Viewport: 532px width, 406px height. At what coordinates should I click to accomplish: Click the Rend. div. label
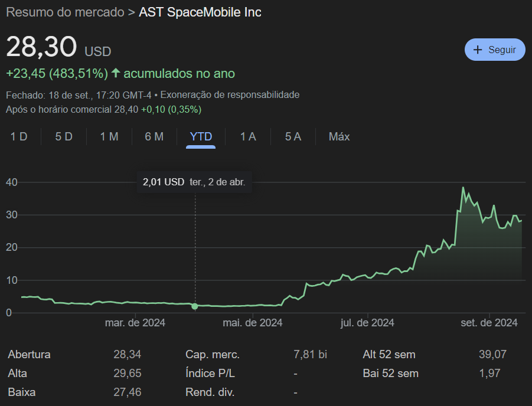point(210,392)
